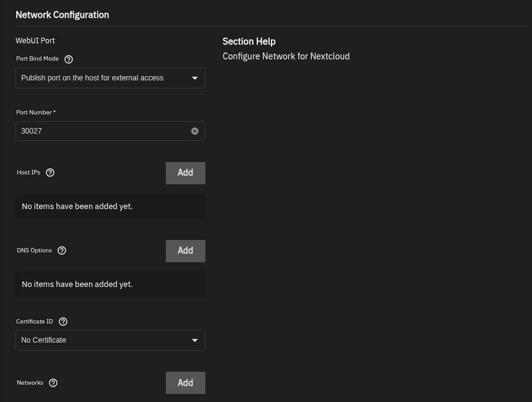Click the Section Help heading
Screen dimensions: 532x402
(249, 41)
